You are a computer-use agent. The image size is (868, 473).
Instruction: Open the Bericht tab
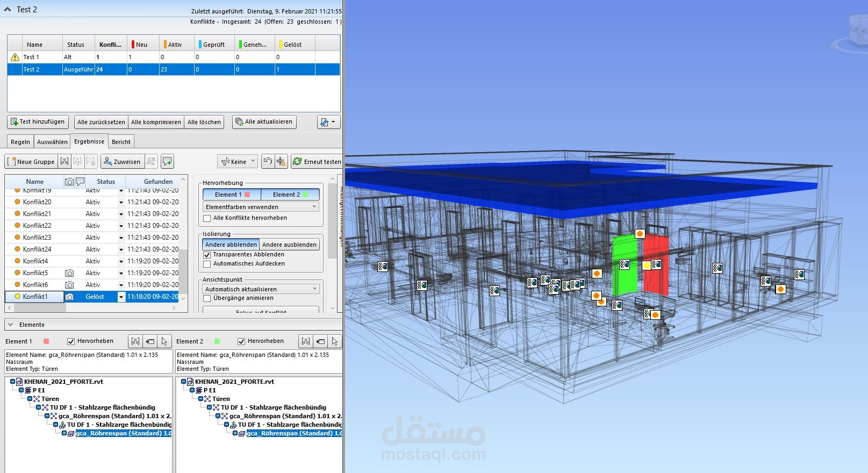click(121, 142)
